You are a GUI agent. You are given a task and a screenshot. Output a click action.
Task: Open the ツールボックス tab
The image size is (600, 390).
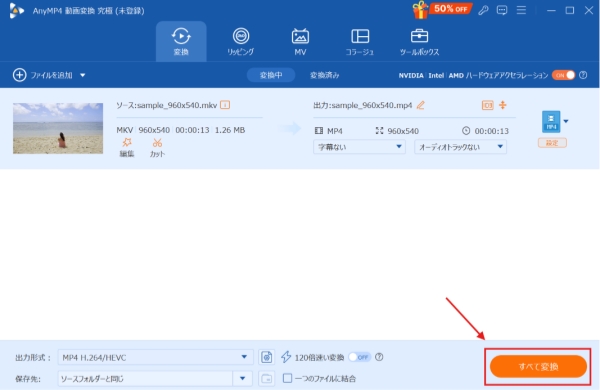419,41
